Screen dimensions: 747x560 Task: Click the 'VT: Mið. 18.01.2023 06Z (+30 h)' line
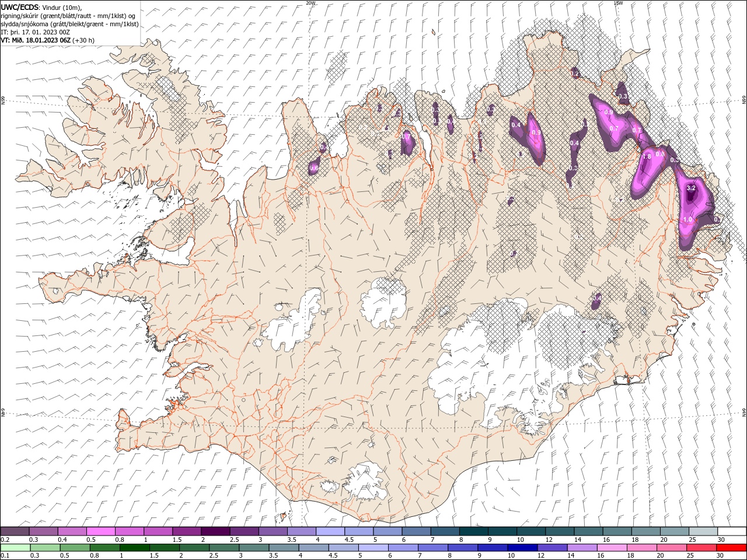point(48,40)
